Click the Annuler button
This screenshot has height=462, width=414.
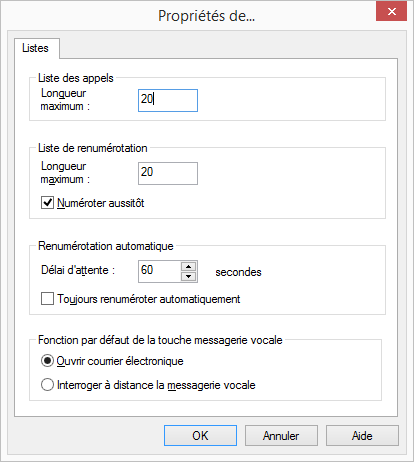click(281, 435)
